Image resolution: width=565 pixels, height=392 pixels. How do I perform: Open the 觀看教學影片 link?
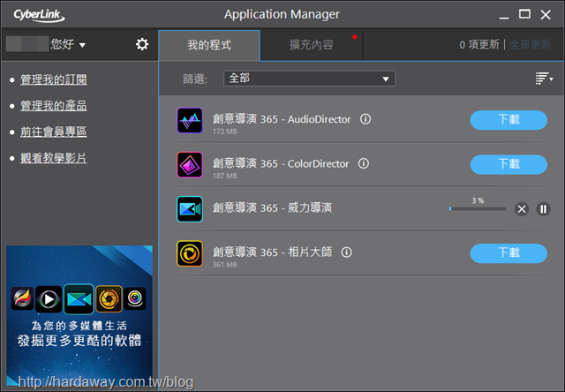[53, 158]
